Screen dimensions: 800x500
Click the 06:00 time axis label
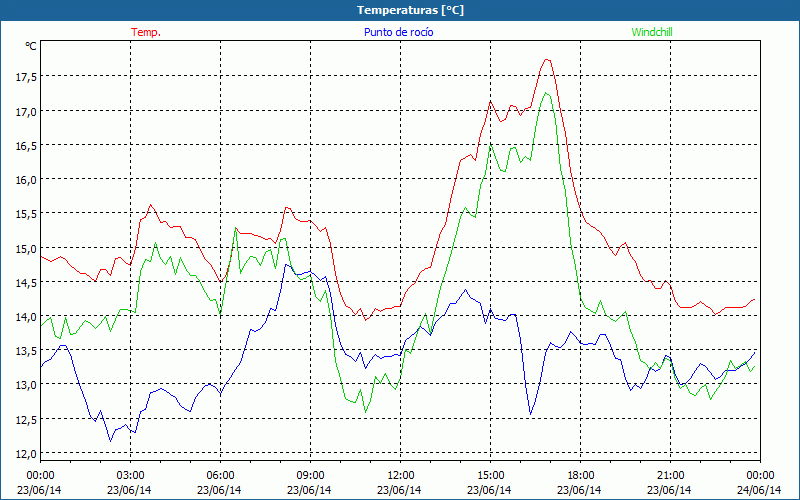[x=220, y=476]
